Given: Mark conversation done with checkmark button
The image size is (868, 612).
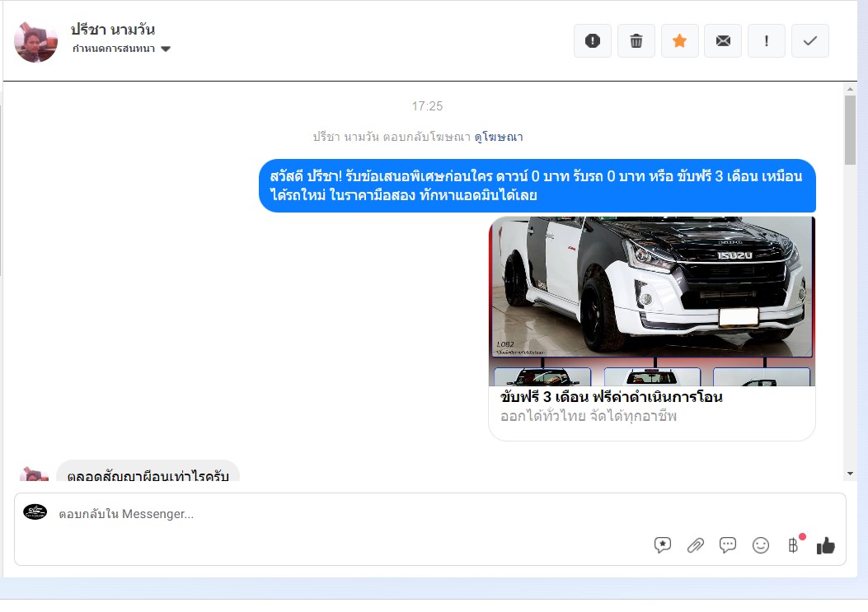Looking at the screenshot, I should point(810,41).
